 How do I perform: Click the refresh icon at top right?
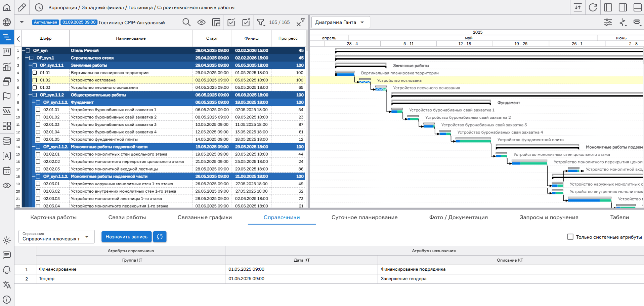(593, 7)
